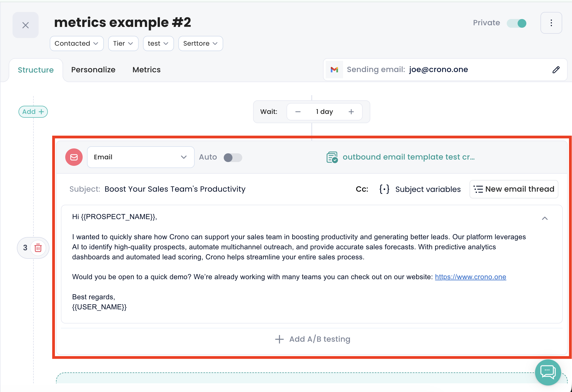The height and width of the screenshot is (392, 572).
Task: Expand the Email step type dropdown
Action: [x=141, y=157]
